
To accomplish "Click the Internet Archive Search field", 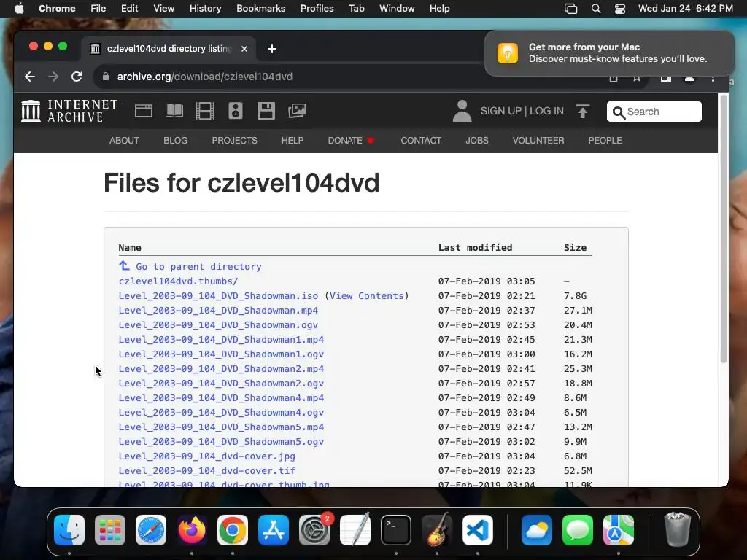I will point(654,112).
